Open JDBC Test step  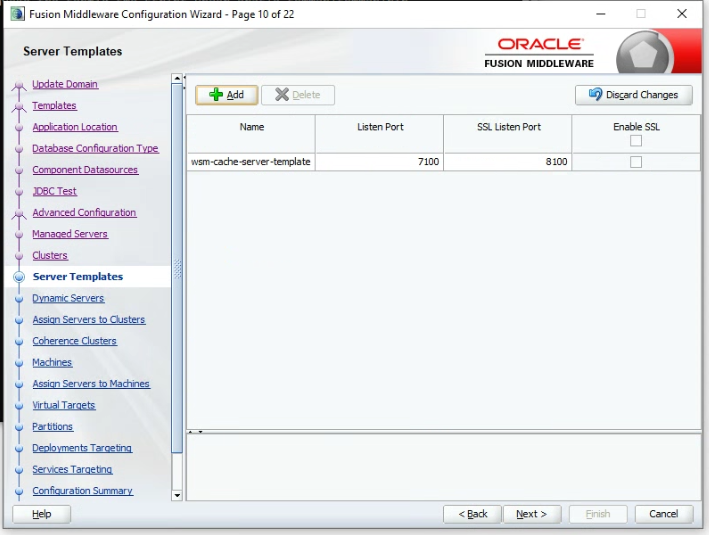55,191
